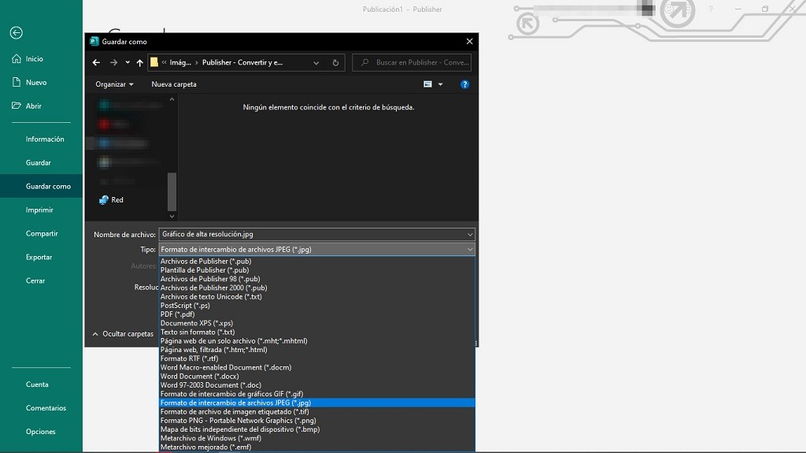This screenshot has width=806, height=453.
Task: Choose Página web de un solo archivo
Action: coord(317,341)
